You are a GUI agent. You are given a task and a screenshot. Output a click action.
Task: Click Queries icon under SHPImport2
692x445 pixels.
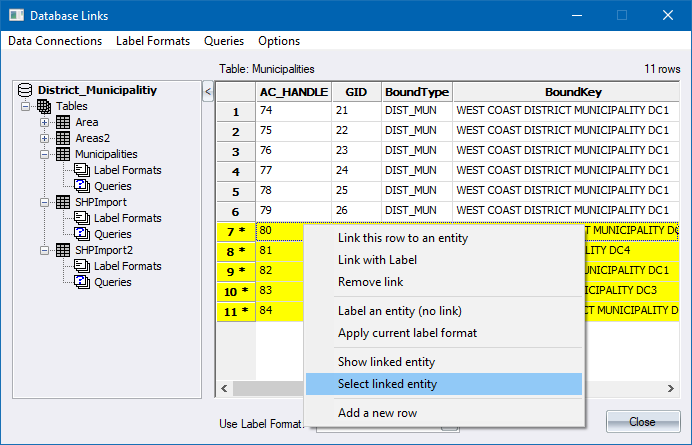(x=82, y=282)
